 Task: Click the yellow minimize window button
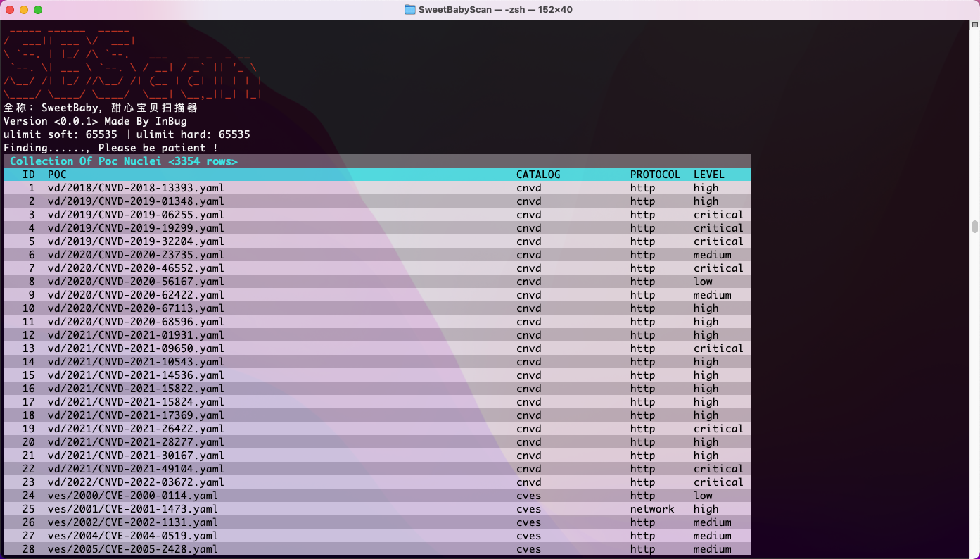tap(24, 10)
